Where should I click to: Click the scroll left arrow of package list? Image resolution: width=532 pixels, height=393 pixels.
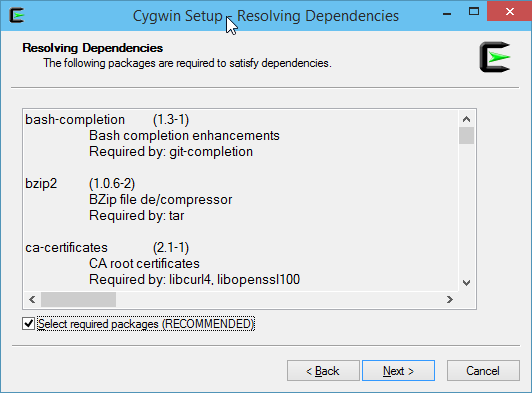(32, 299)
